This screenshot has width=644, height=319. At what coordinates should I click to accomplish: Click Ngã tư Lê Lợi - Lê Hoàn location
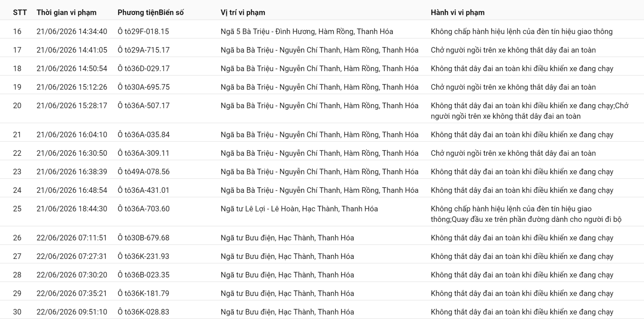pos(299,209)
